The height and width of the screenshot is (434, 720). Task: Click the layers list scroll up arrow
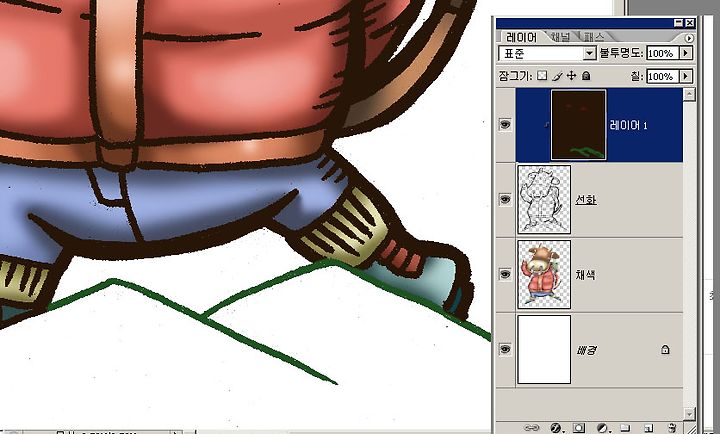689,95
